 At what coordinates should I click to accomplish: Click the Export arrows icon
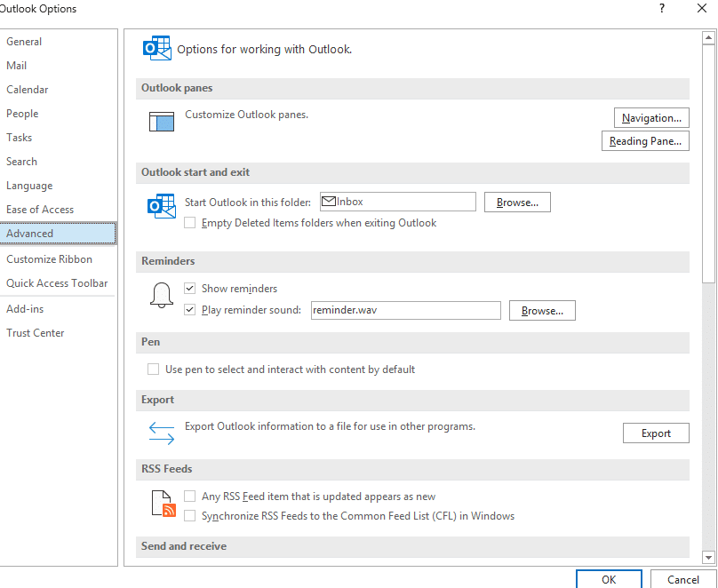[161, 433]
